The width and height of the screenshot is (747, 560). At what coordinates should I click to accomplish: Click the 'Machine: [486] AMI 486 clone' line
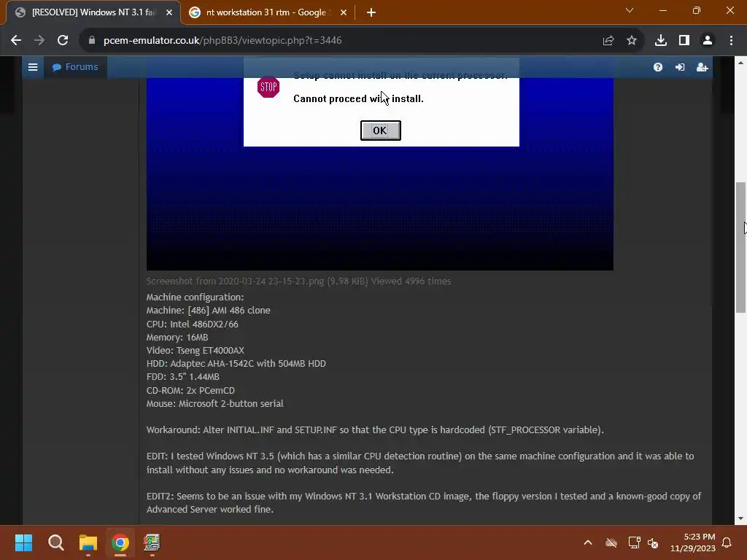208,311
